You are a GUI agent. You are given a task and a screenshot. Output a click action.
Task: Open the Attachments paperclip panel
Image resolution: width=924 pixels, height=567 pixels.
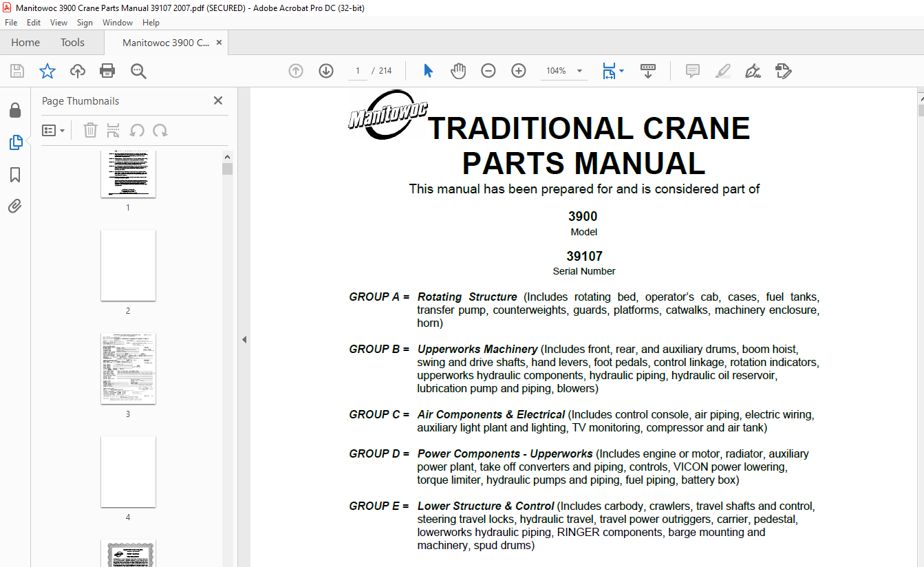[x=15, y=206]
